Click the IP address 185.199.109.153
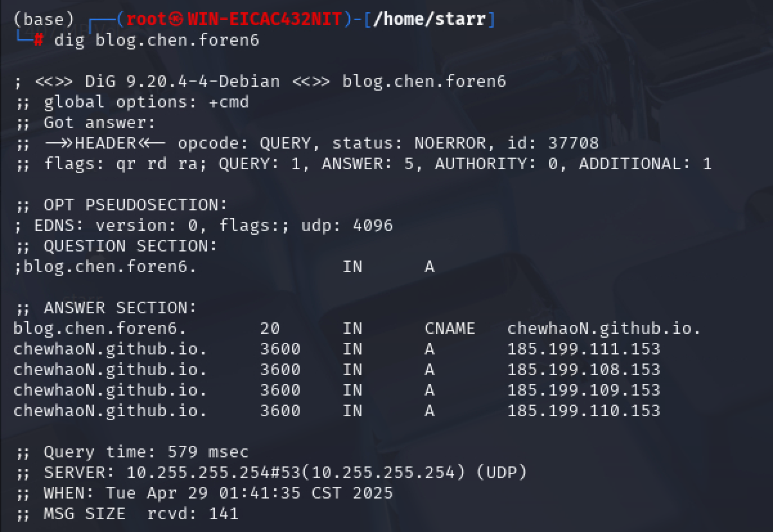The width and height of the screenshot is (773, 532). (x=584, y=390)
